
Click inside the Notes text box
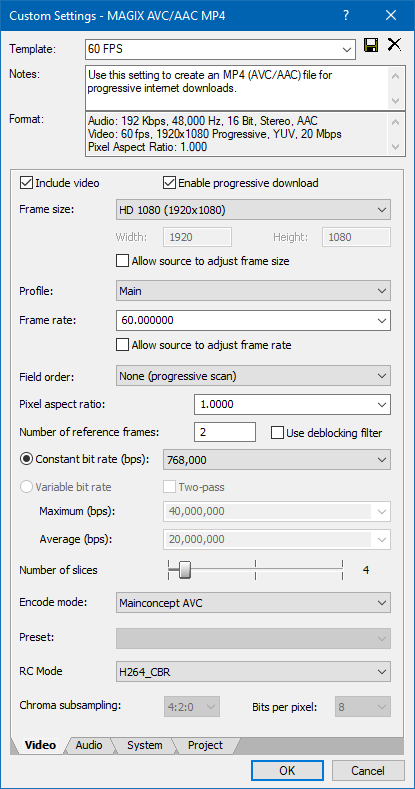(x=236, y=88)
